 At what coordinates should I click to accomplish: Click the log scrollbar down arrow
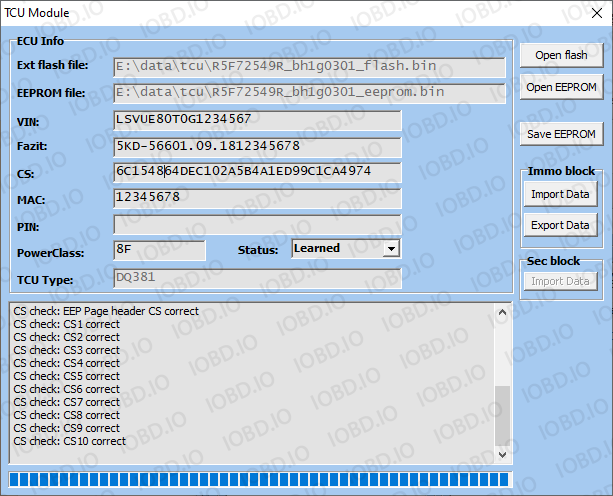point(502,456)
